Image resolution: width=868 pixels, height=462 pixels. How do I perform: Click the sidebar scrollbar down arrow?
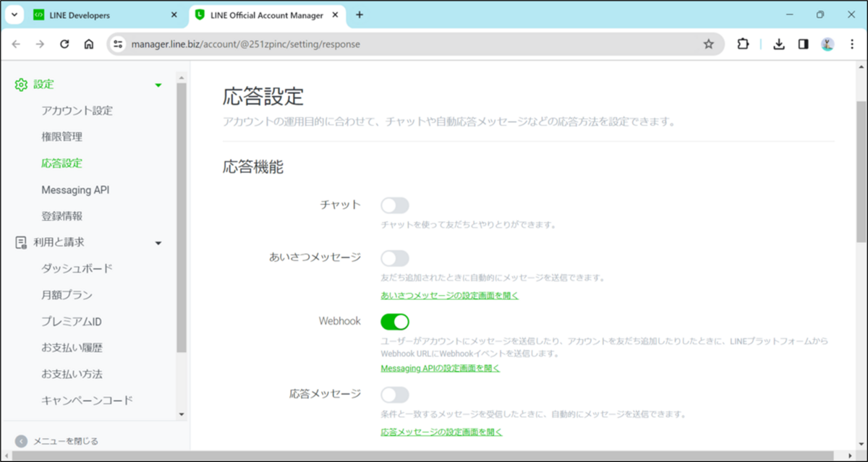click(182, 415)
